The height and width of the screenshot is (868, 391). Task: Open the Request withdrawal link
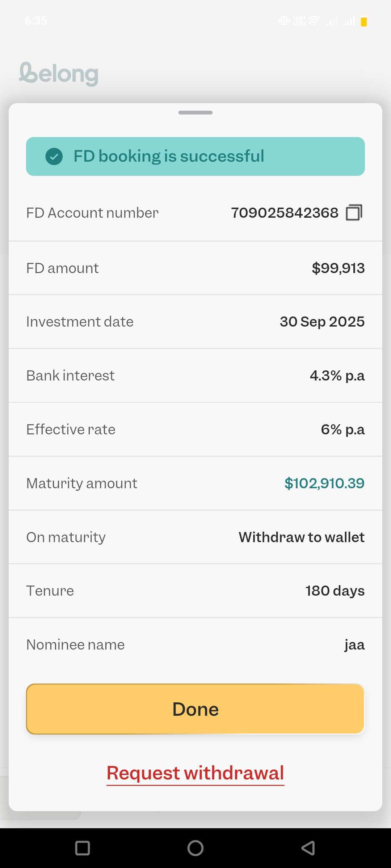click(x=195, y=773)
